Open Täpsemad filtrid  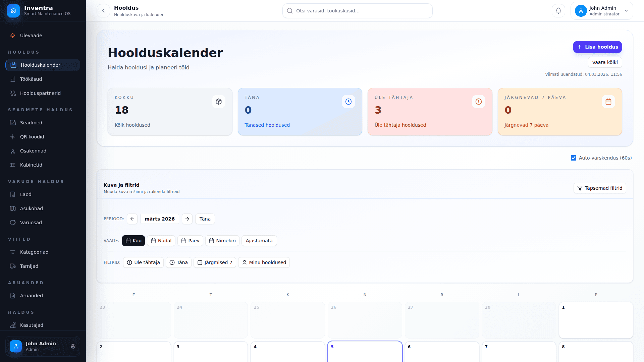click(x=600, y=188)
